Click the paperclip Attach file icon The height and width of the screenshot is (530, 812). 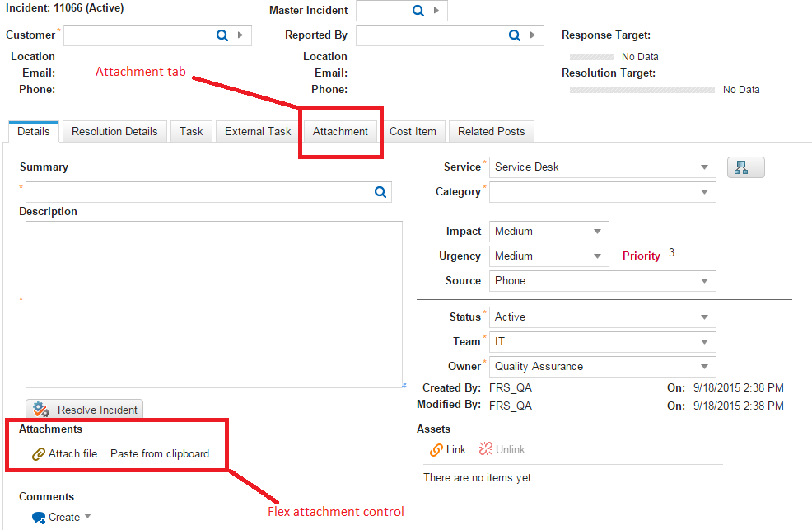(x=40, y=453)
